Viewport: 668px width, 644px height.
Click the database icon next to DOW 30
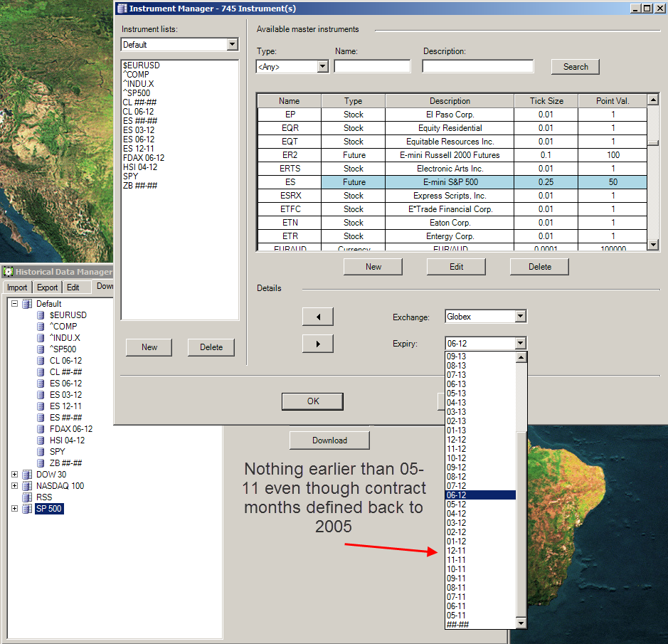pyautogui.click(x=27, y=475)
